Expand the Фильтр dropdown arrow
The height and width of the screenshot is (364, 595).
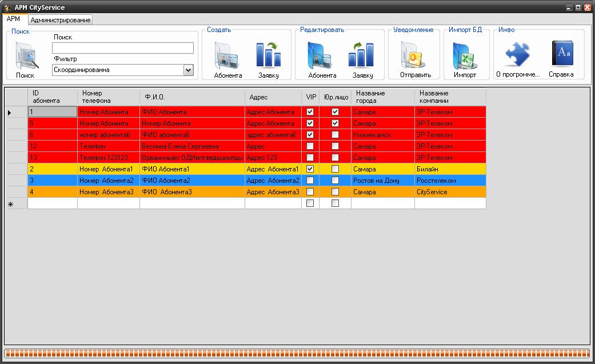click(188, 70)
